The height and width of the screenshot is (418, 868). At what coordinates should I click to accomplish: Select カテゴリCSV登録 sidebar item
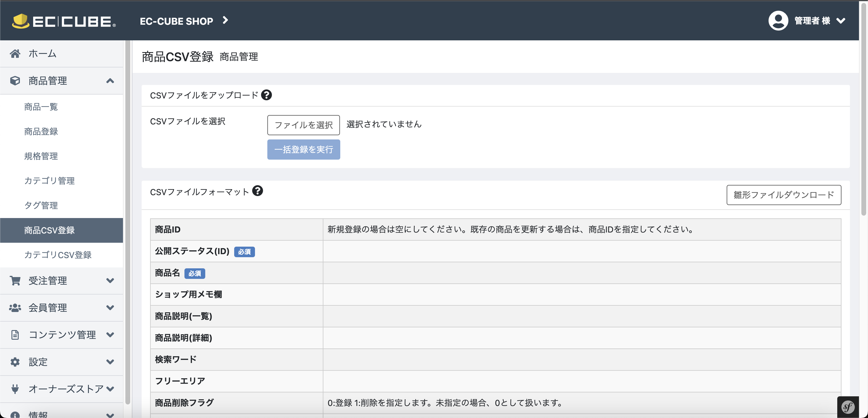58,255
